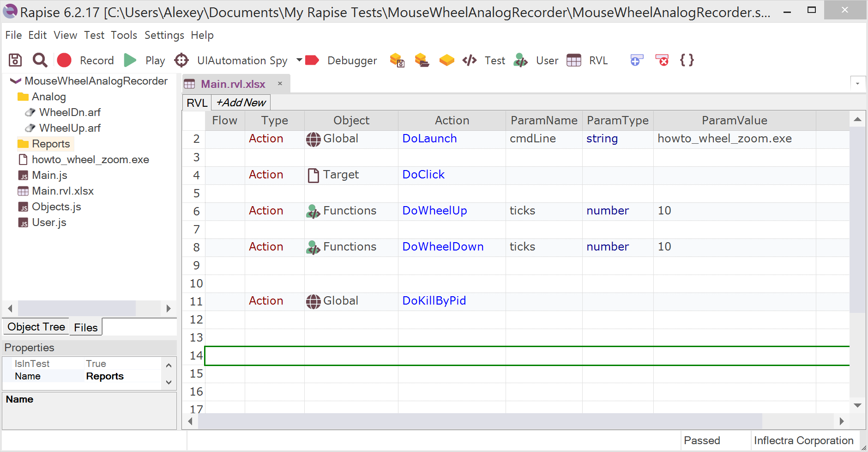Start recording with the red Record button

point(64,60)
